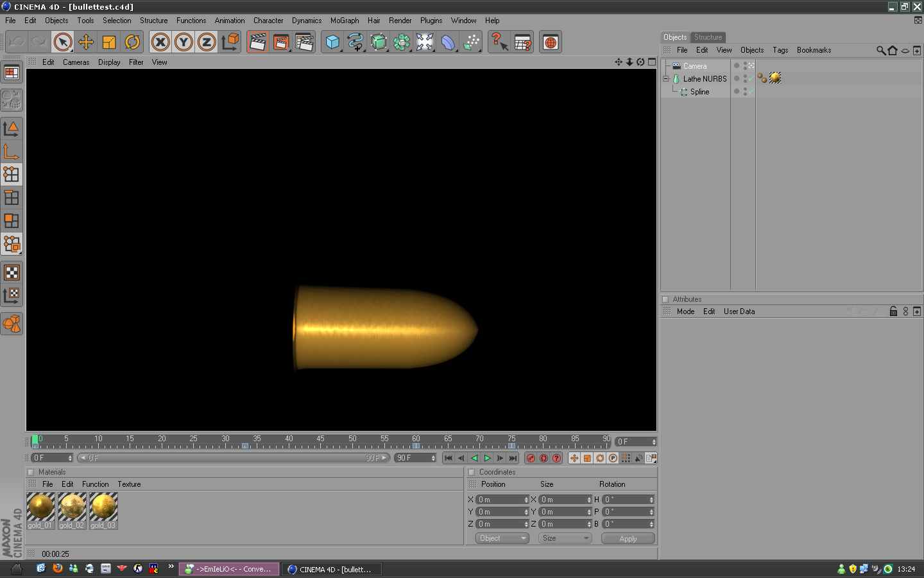Open the MoGraph menu
The height and width of the screenshot is (578, 924).
(345, 21)
